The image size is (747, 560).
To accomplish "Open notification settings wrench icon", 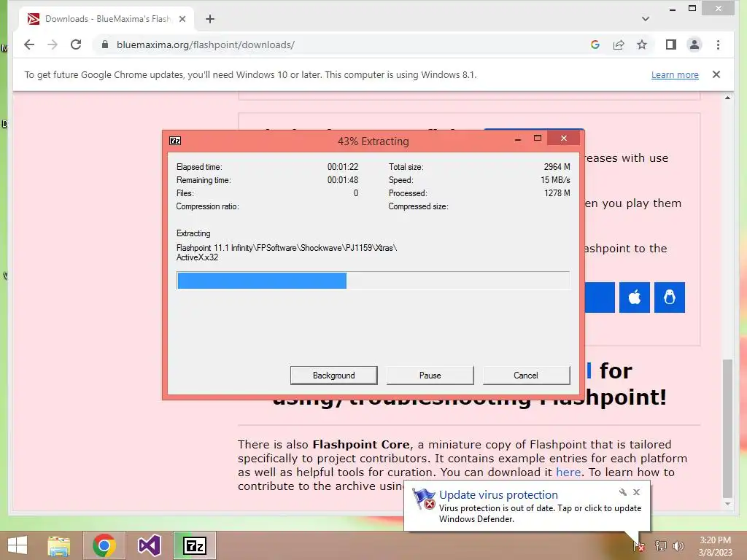I will tap(623, 492).
